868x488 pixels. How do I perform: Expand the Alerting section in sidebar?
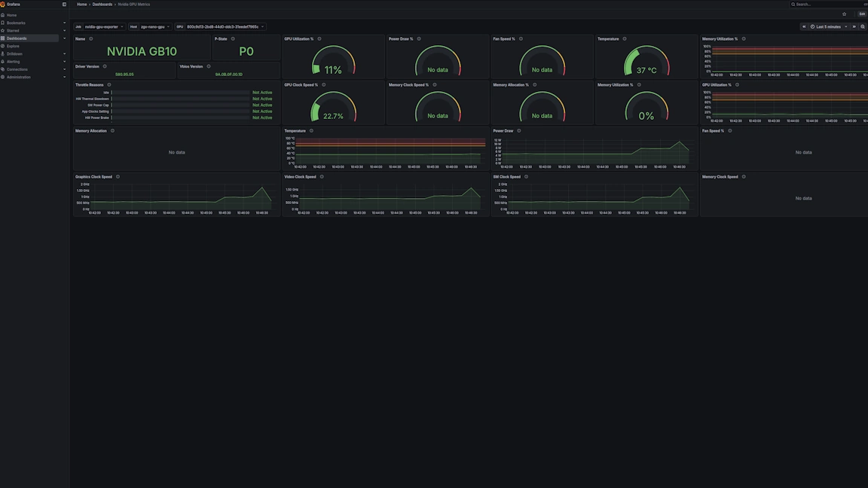[x=64, y=62]
